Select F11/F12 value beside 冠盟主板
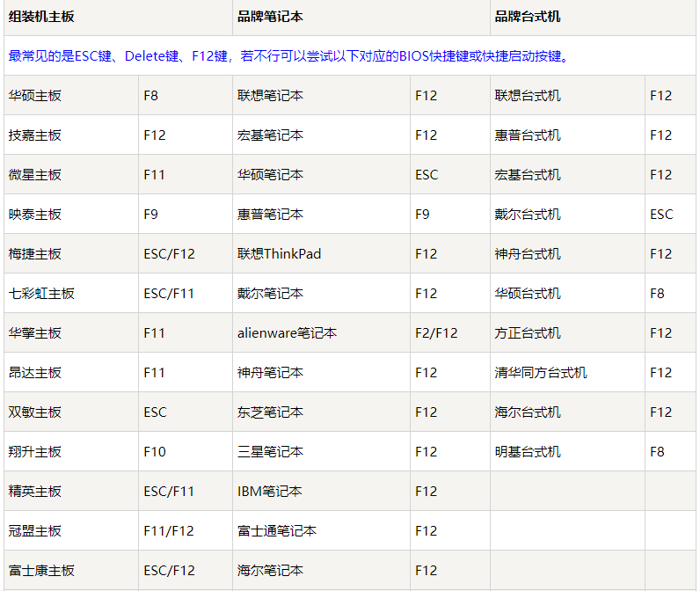Screen dimensions: 700x591 tap(169, 530)
